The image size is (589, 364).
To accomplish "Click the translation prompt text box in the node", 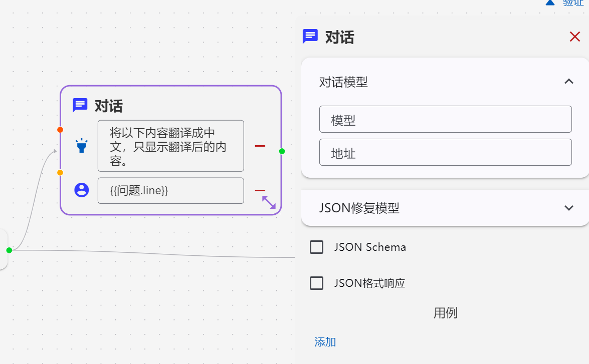I will point(171,146).
